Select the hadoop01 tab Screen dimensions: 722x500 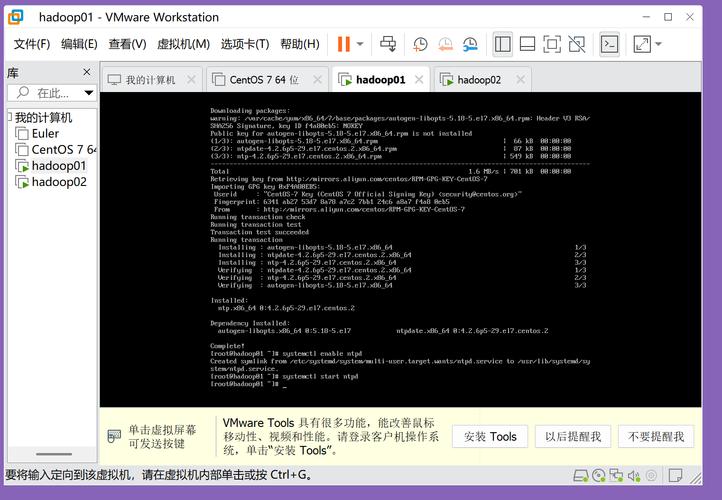point(380,80)
